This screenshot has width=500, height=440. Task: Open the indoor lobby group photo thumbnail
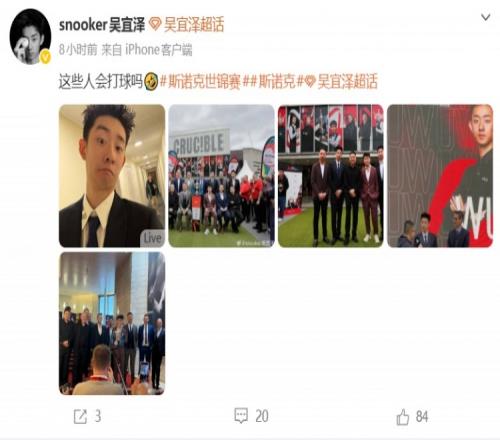pos(112,323)
